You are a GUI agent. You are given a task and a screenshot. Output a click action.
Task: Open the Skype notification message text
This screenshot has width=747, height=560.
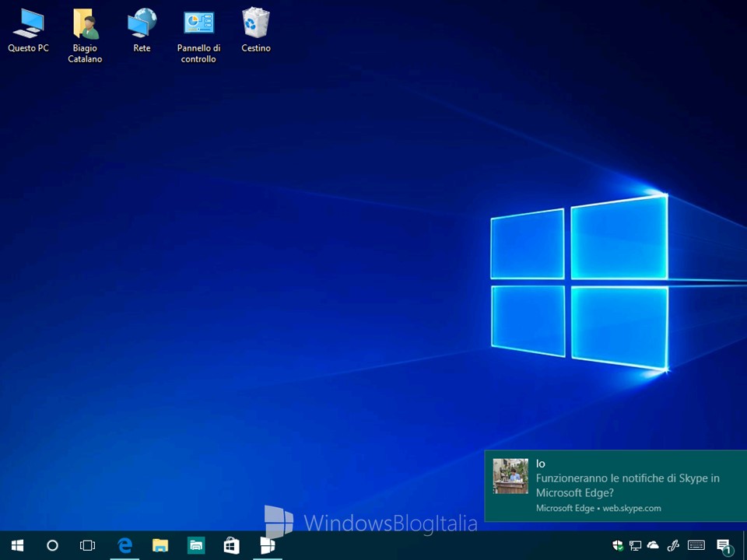[x=627, y=485]
